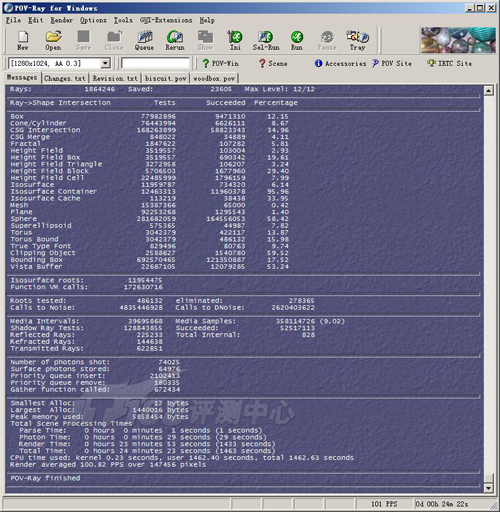This screenshot has width=500, height=512.
Task: Open the Scene help link
Action: coord(273,63)
